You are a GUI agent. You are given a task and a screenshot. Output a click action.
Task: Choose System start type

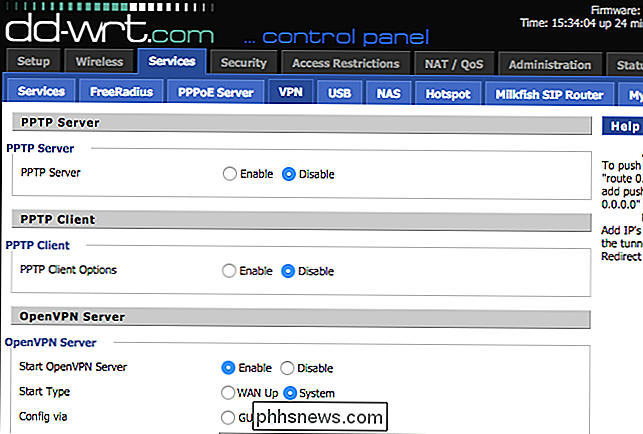tap(290, 393)
